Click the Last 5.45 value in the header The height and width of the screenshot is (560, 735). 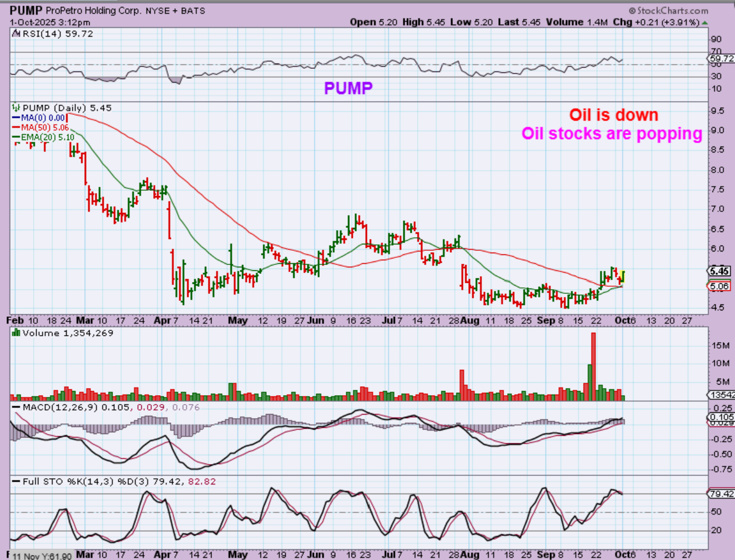click(x=518, y=22)
